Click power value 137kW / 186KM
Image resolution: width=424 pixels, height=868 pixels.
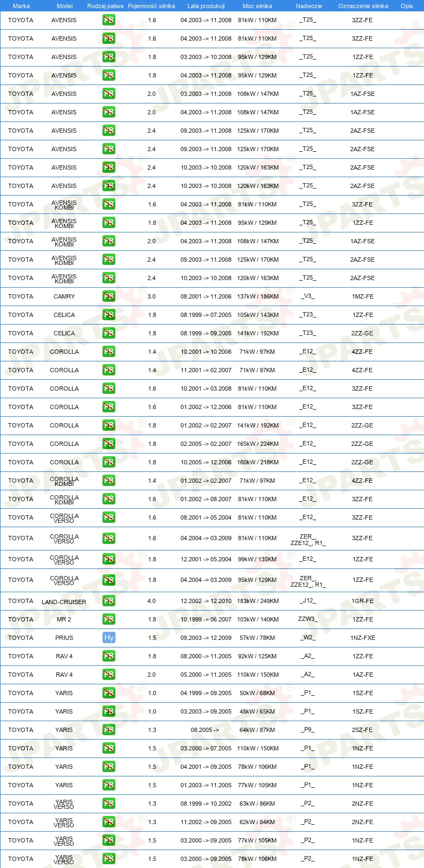pyautogui.click(x=258, y=296)
